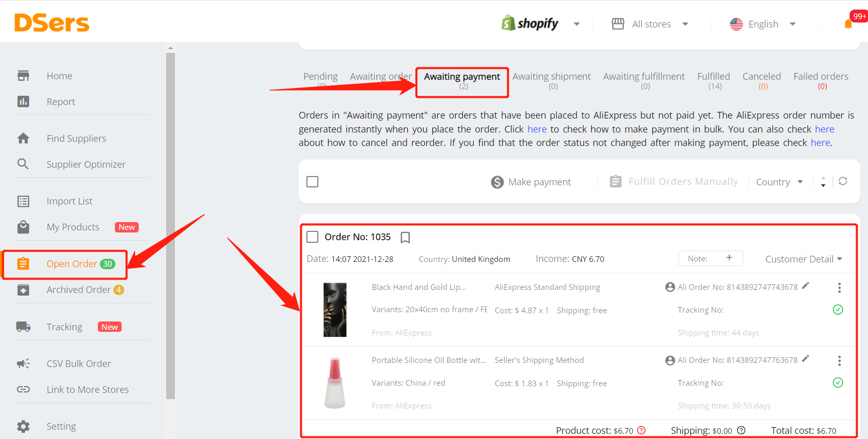Click the bookmark flag on order 1035

point(405,238)
